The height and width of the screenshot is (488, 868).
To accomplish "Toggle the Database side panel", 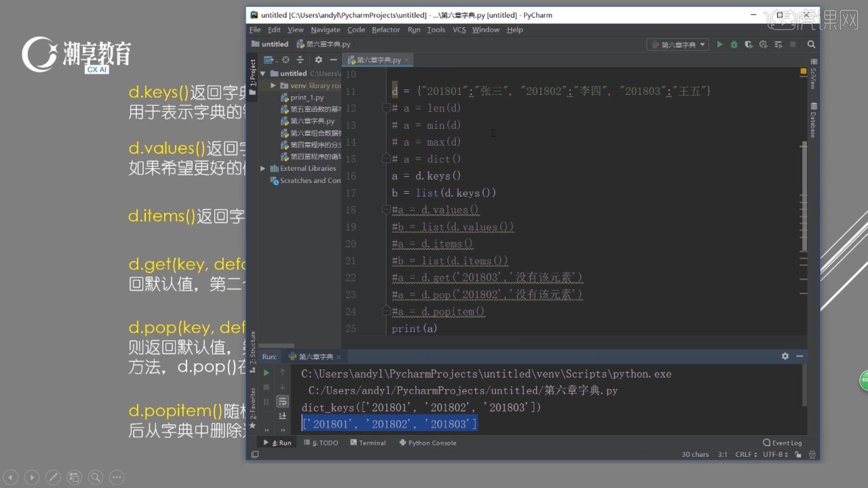I will click(x=813, y=121).
